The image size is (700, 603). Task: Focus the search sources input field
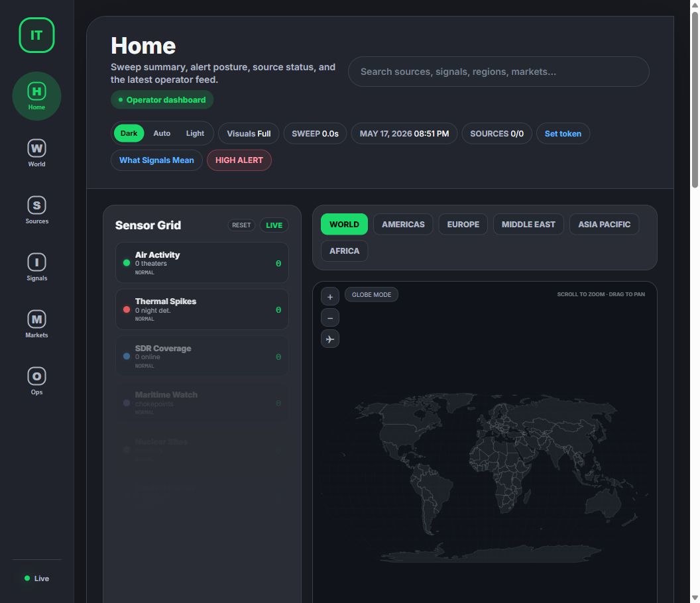pos(498,72)
